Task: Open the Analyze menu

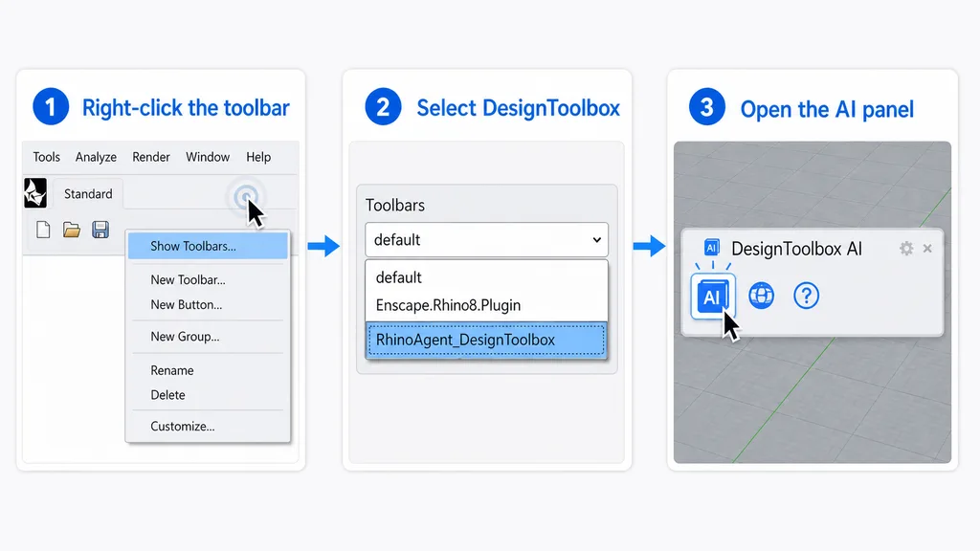Action: pos(96,157)
